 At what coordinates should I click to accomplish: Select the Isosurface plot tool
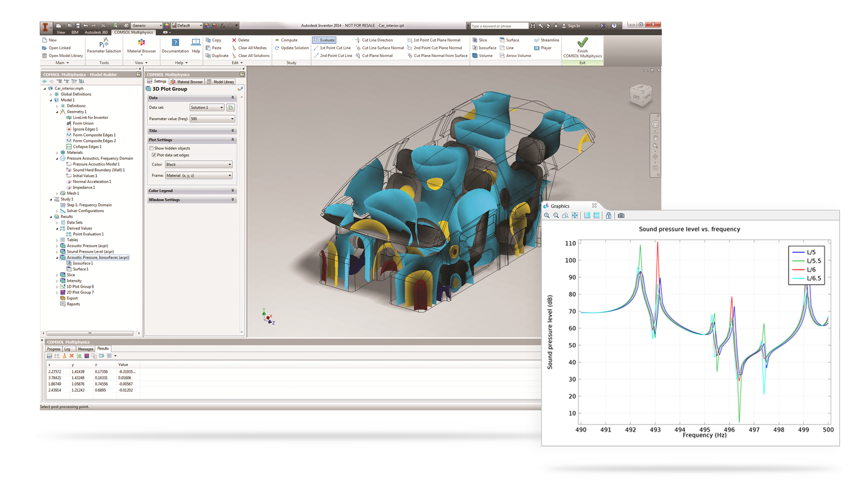pos(484,48)
